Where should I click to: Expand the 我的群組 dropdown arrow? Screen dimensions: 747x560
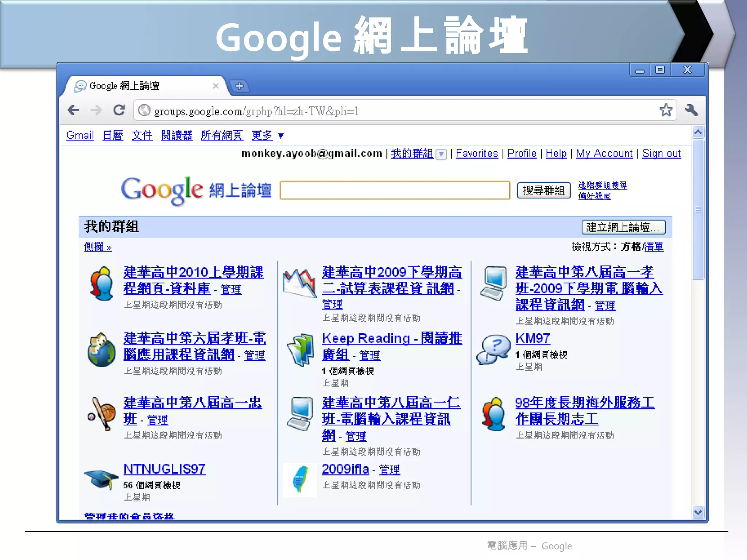tap(441, 154)
